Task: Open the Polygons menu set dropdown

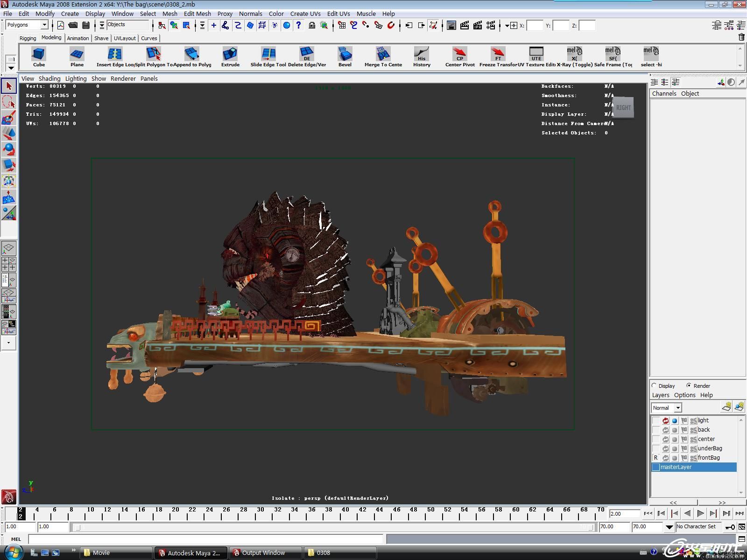Action: (45, 25)
